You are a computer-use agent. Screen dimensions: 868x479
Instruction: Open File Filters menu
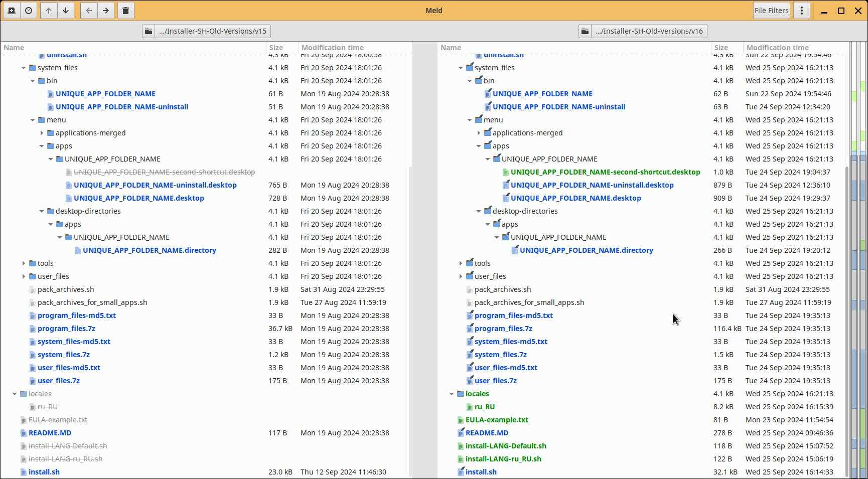pos(771,11)
